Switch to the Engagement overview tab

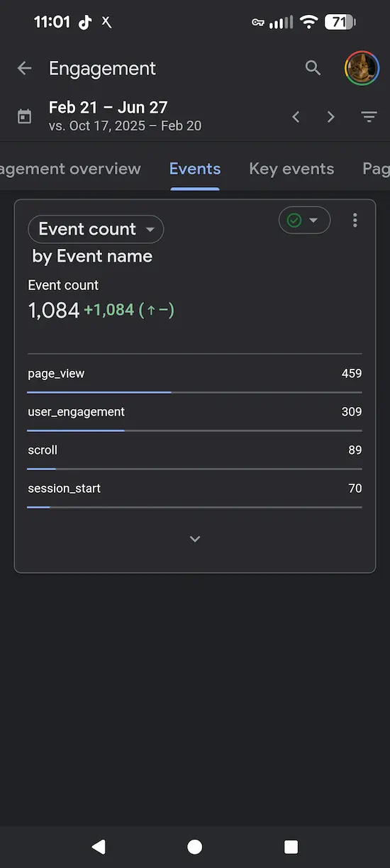(x=70, y=169)
